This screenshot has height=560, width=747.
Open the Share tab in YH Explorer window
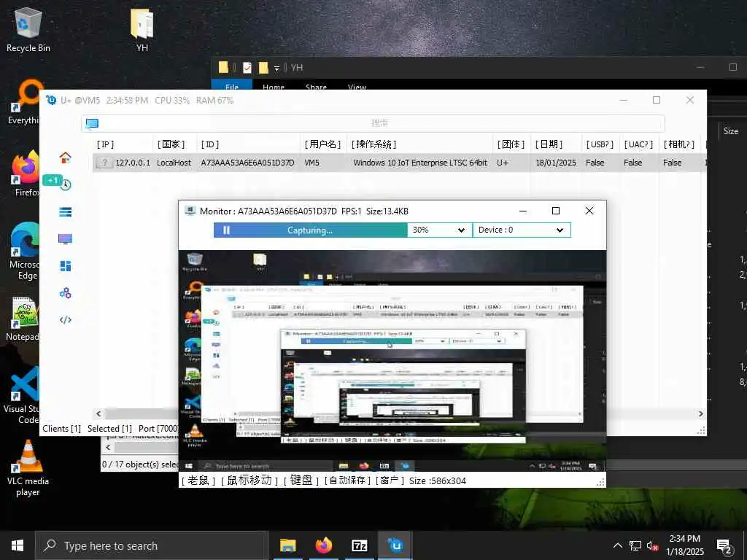pos(317,87)
